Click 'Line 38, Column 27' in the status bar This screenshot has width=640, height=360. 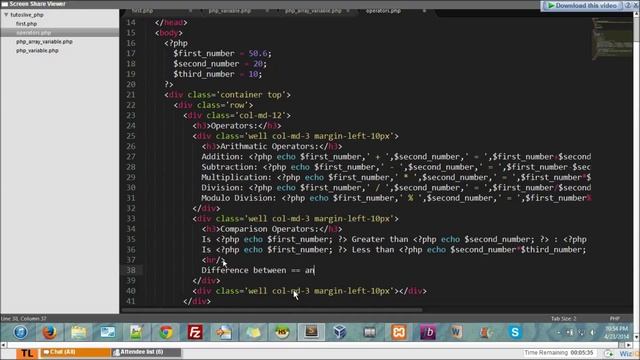pos(23,319)
